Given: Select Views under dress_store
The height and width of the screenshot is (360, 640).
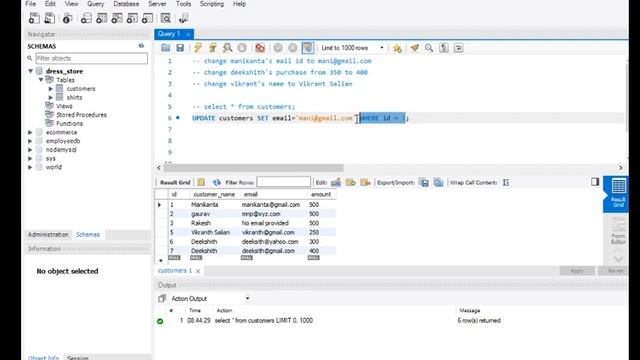Looking at the screenshot, I should tap(64, 106).
